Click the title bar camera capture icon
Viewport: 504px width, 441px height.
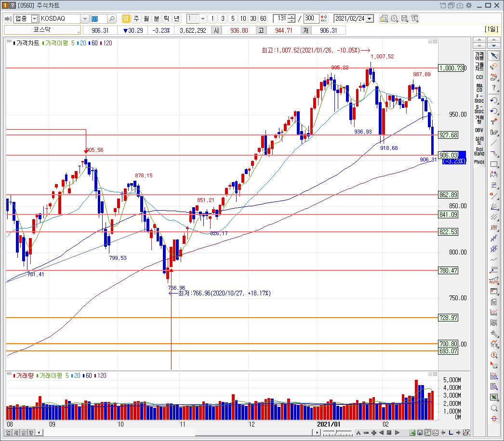[460, 5]
